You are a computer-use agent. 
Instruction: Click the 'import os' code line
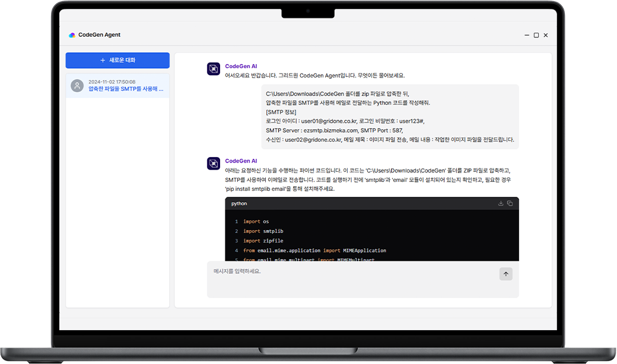256,221
